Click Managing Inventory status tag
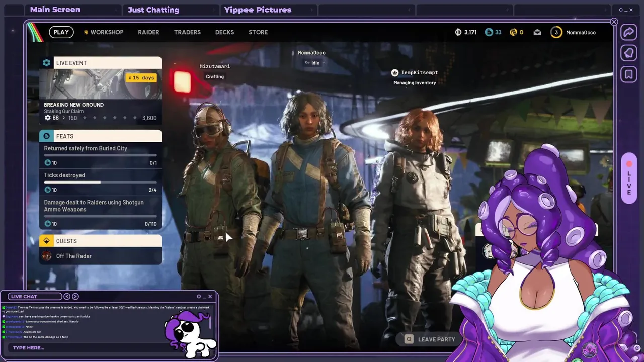This screenshot has width=644, height=362. (415, 83)
